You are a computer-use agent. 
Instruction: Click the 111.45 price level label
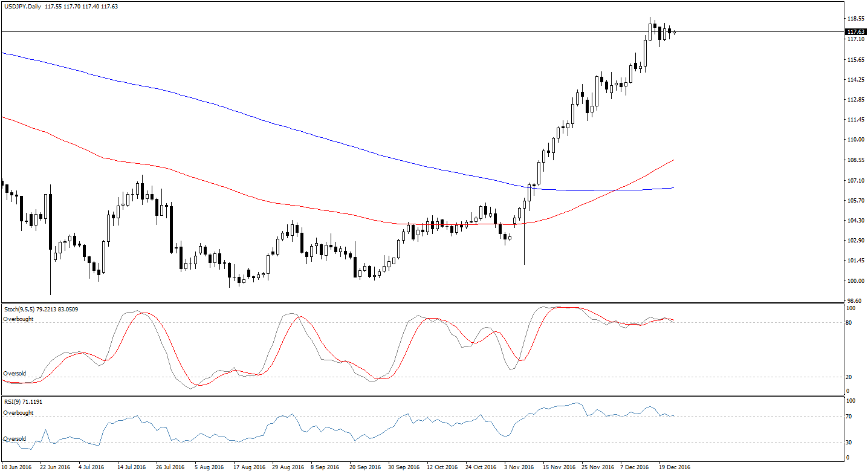tap(855, 120)
